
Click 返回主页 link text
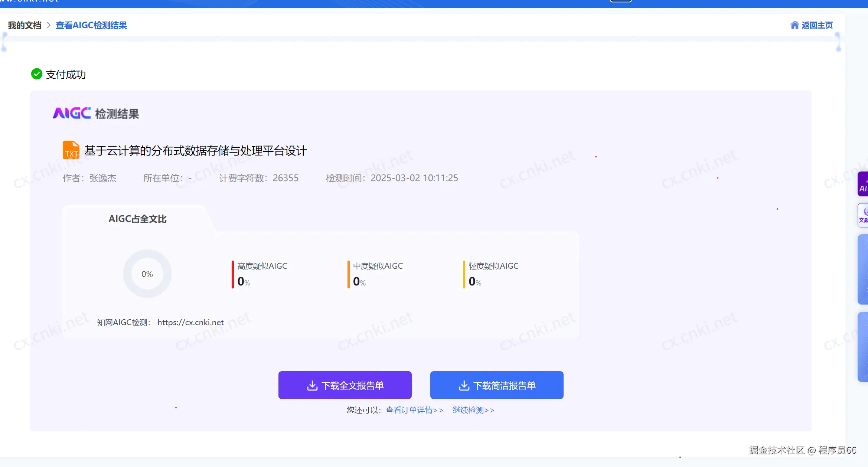tap(817, 25)
